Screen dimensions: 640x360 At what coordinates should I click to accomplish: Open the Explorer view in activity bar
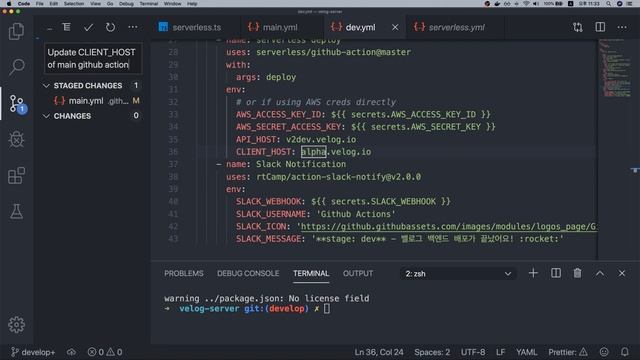[x=16, y=31]
